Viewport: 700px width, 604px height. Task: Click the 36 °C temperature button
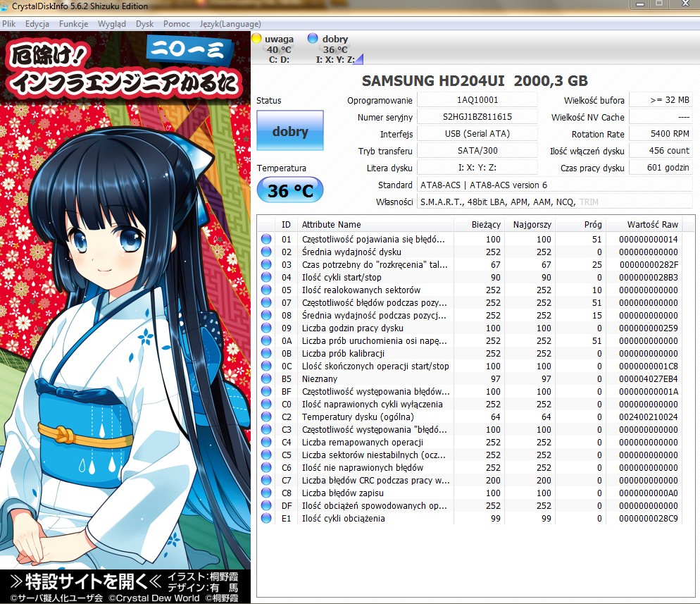coord(290,190)
